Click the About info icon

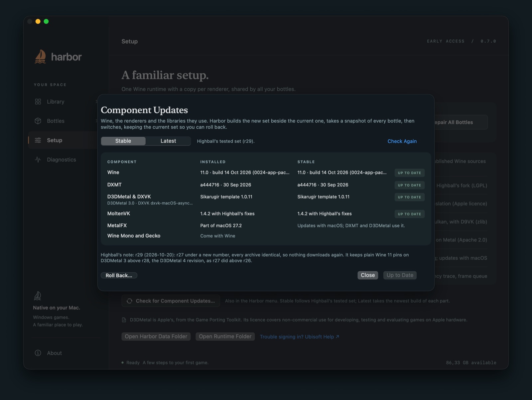tap(38, 353)
